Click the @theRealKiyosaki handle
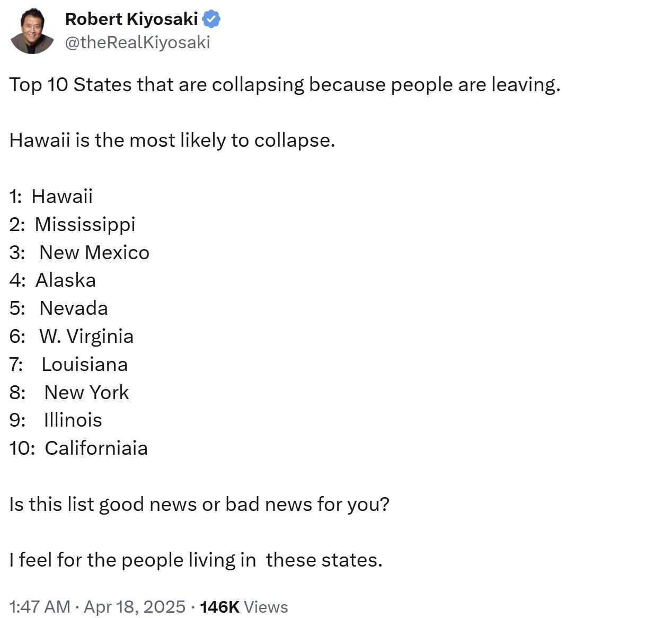672x618 pixels. (x=137, y=42)
